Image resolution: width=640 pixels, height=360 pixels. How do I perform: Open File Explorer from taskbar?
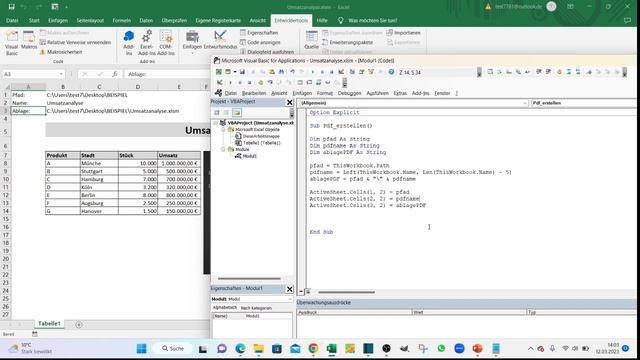[x=258, y=349]
